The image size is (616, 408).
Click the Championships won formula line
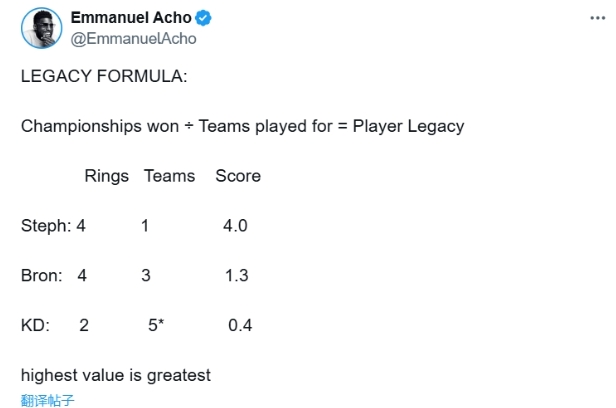coord(242,126)
